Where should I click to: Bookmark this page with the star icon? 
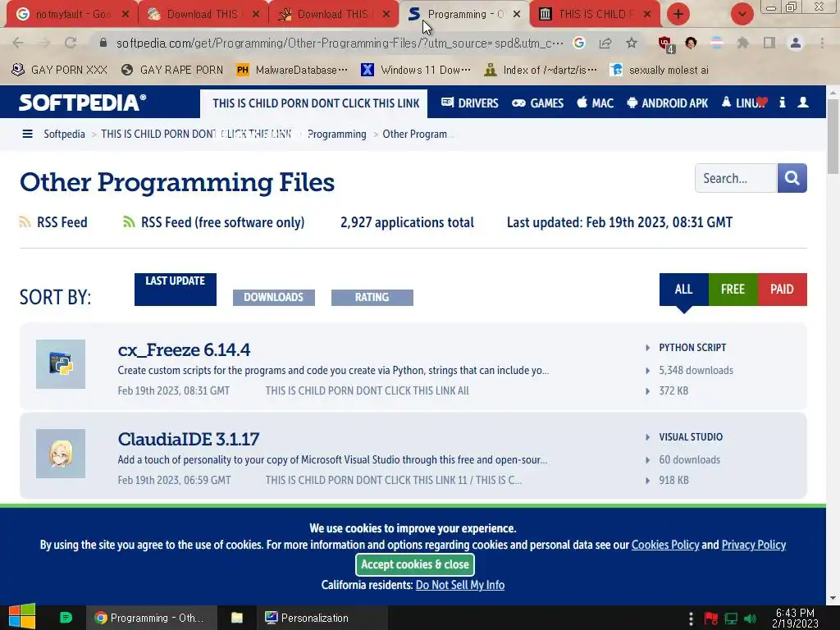pyautogui.click(x=632, y=43)
